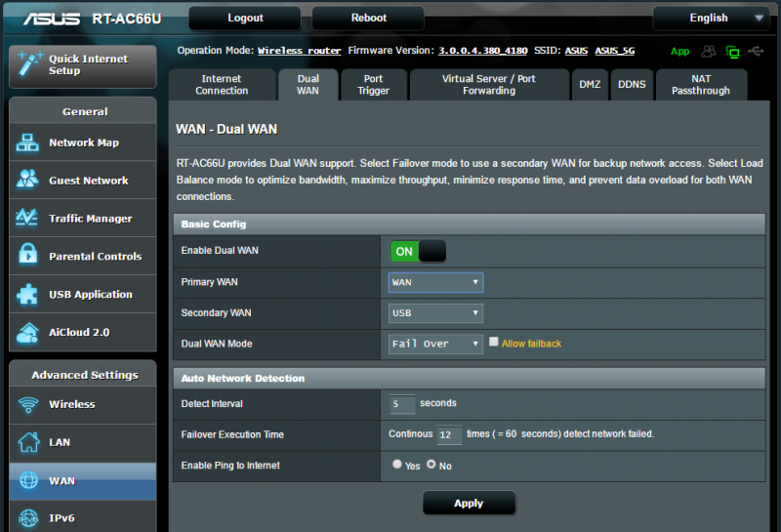This screenshot has height=532, width=781.
Task: Open the Primary WAN dropdown
Action: pos(435,282)
